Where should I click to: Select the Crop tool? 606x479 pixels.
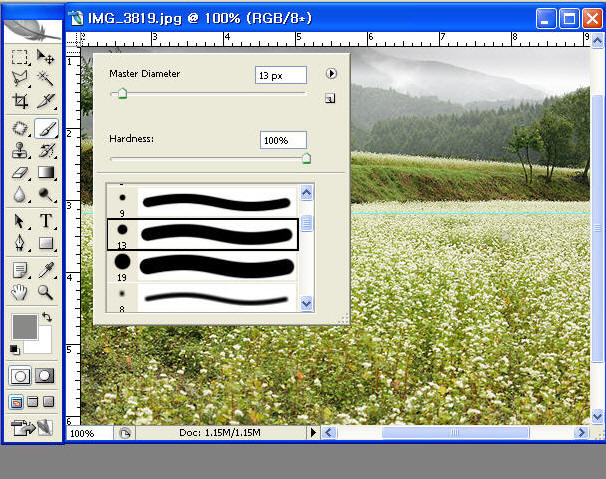(19, 101)
